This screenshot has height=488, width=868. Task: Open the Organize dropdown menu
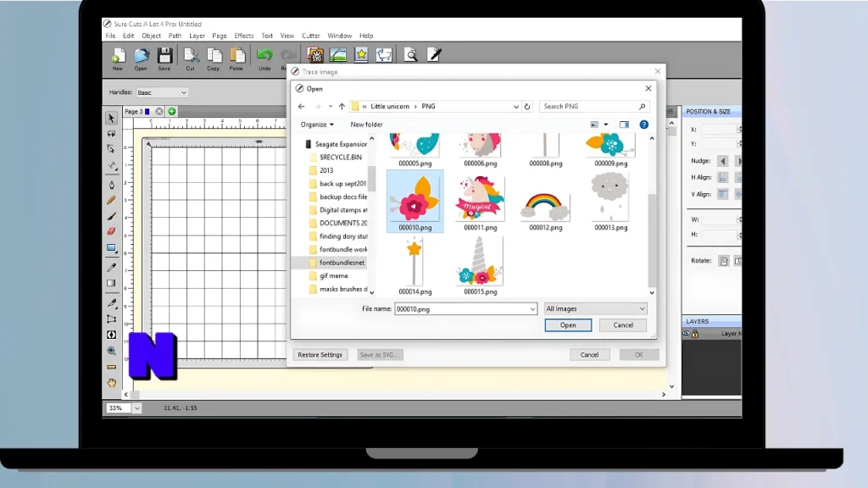point(317,125)
